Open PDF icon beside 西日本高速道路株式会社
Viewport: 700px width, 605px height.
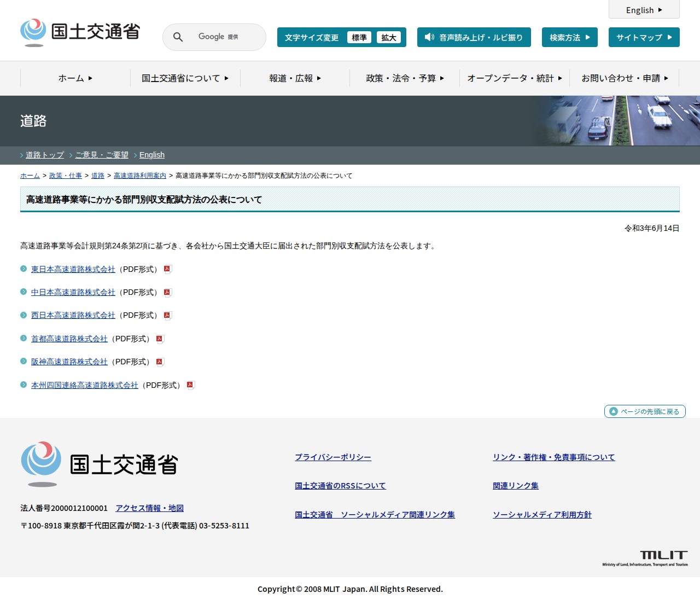coord(167,315)
